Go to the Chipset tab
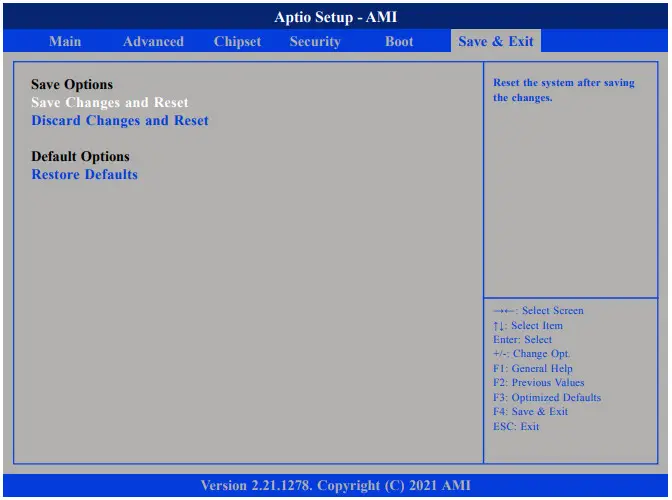 (237, 41)
